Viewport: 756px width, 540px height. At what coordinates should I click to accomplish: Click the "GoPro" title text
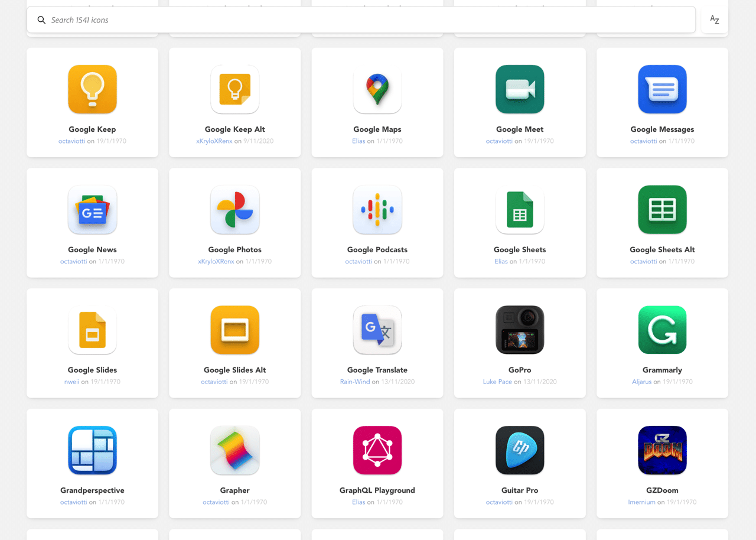pos(520,370)
